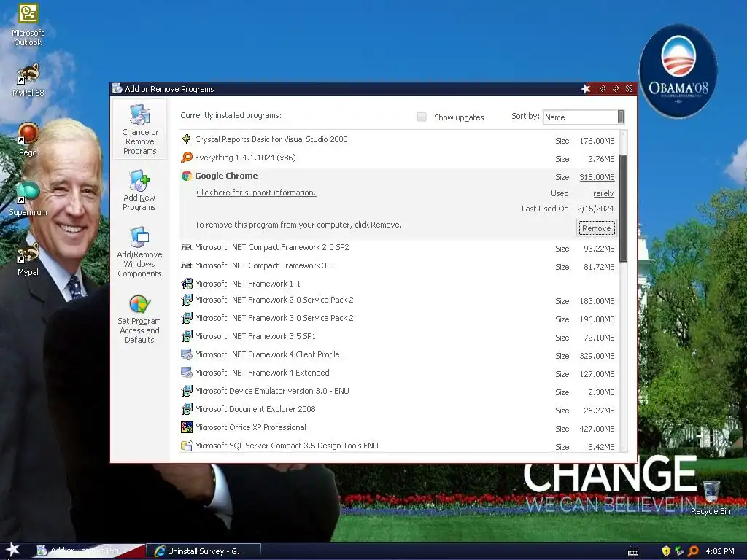Viewport: 747px width, 560px height.
Task: Click the Everything search program icon
Action: click(x=186, y=157)
